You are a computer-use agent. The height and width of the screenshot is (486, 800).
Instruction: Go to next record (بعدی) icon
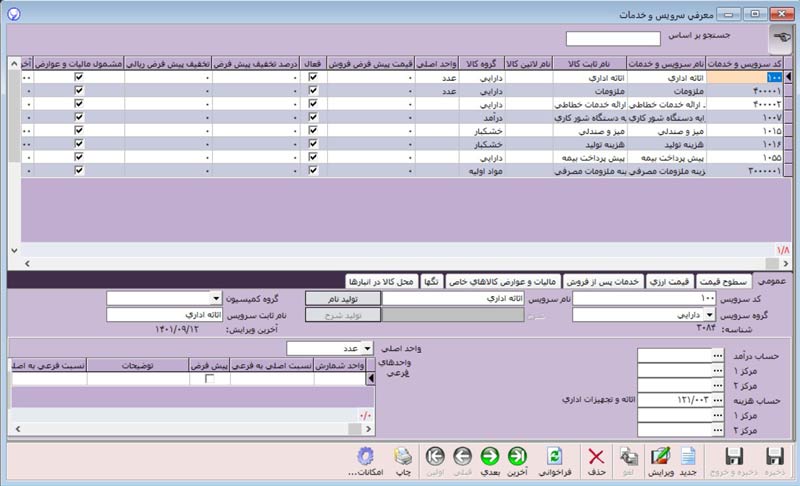tap(490, 456)
